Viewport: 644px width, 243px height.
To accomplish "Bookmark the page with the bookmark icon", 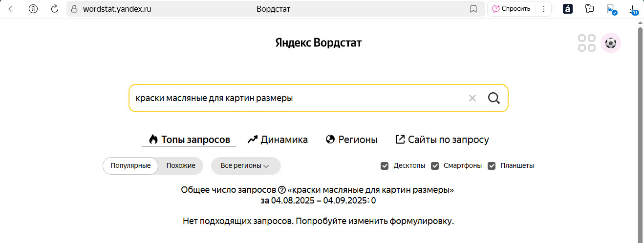I will pyautogui.click(x=473, y=9).
